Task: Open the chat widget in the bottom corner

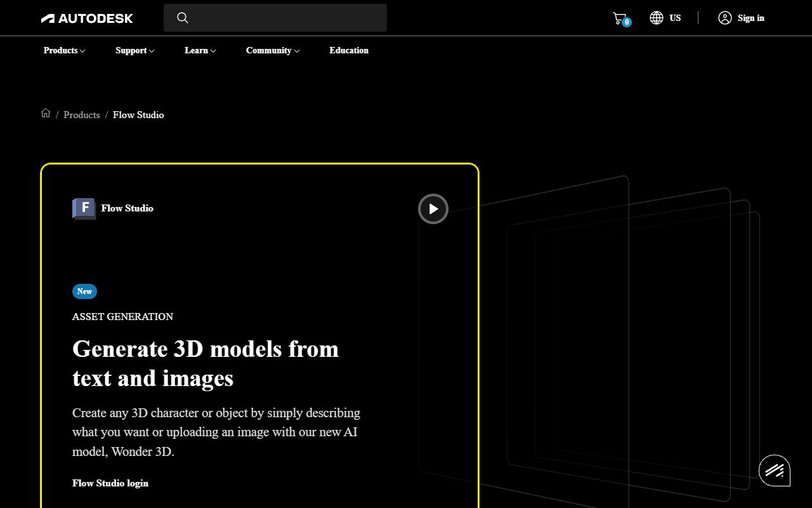Action: click(774, 471)
